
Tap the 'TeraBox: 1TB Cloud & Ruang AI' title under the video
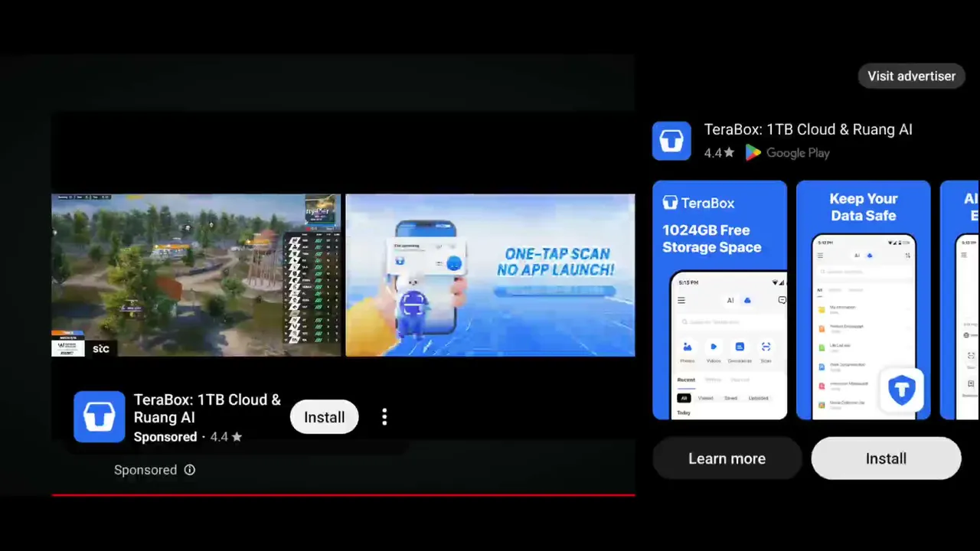(207, 409)
